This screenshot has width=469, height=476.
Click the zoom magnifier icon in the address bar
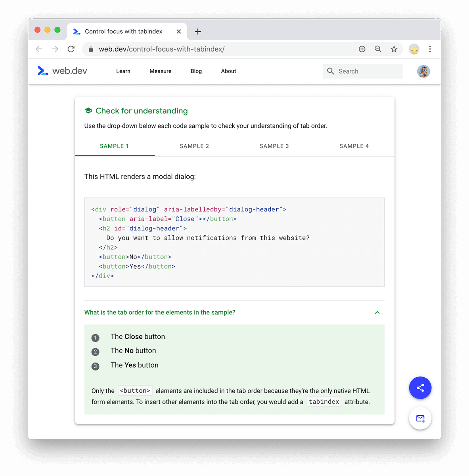pyautogui.click(x=378, y=49)
